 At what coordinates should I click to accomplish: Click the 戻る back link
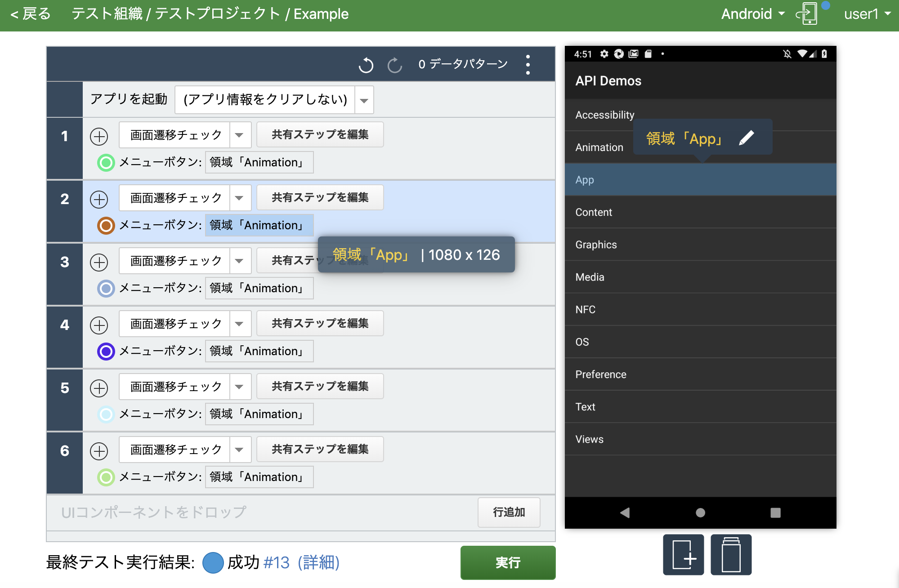(31, 14)
